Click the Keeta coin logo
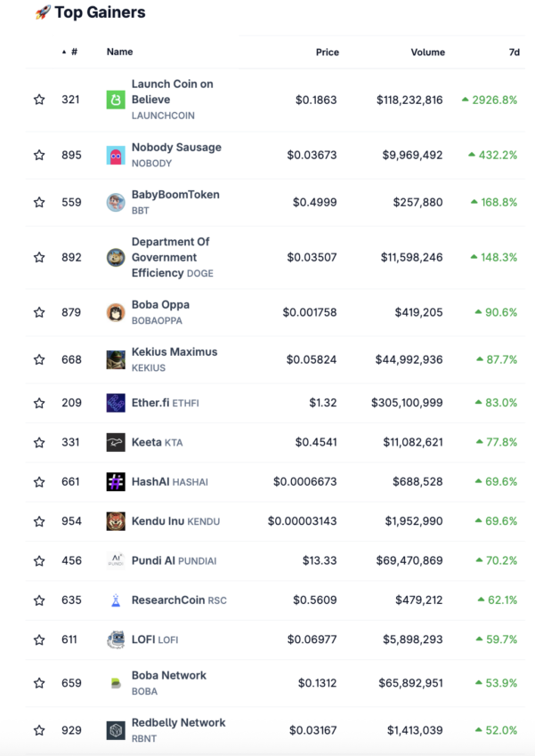The height and width of the screenshot is (756, 535). tap(116, 442)
